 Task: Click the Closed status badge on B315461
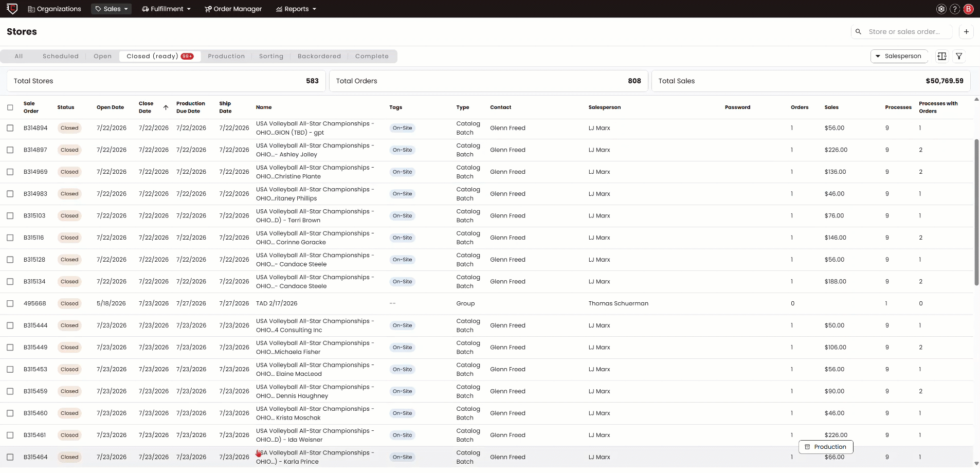(x=69, y=435)
